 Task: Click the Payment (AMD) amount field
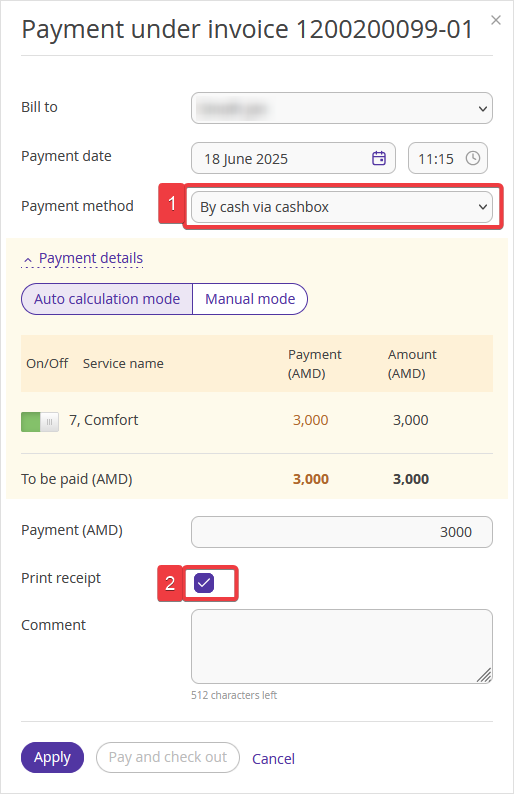click(x=342, y=532)
